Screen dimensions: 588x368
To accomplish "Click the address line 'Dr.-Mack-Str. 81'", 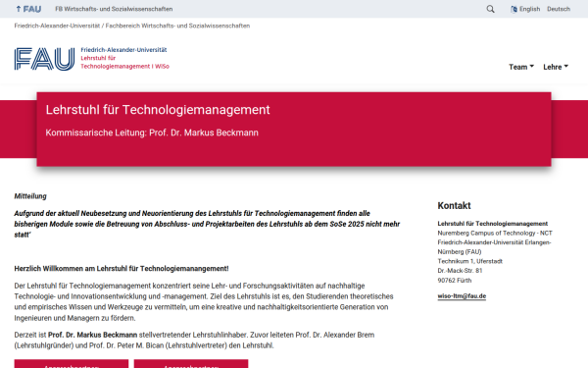I will [x=460, y=271].
